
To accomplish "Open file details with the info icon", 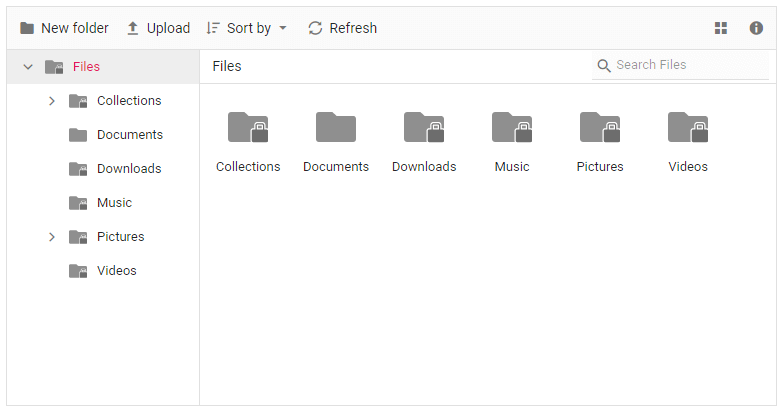I will point(757,28).
